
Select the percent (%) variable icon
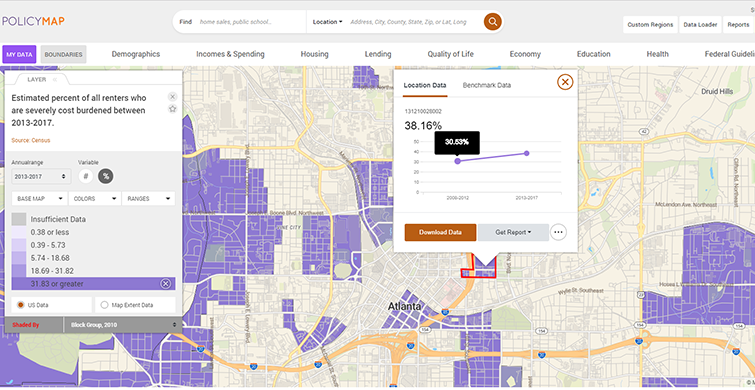click(106, 176)
